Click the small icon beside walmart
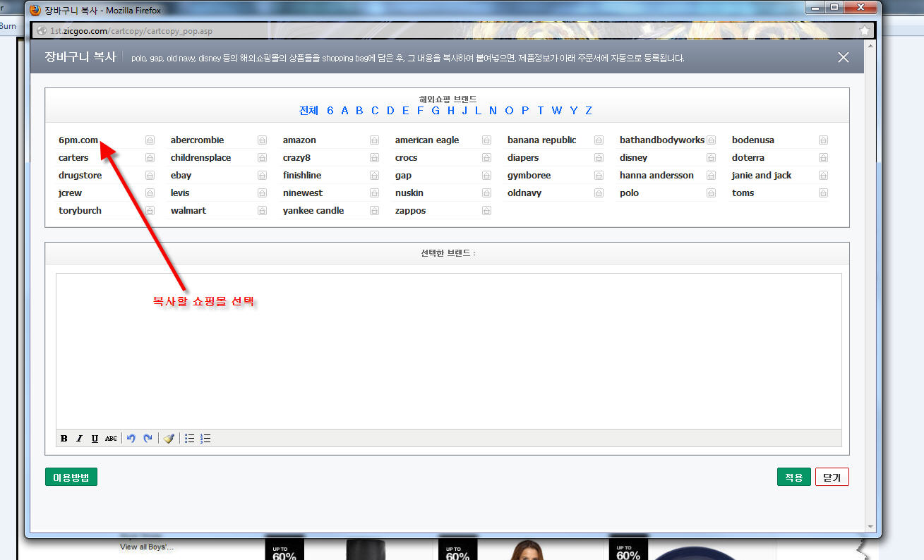This screenshot has width=924, height=560. click(262, 211)
